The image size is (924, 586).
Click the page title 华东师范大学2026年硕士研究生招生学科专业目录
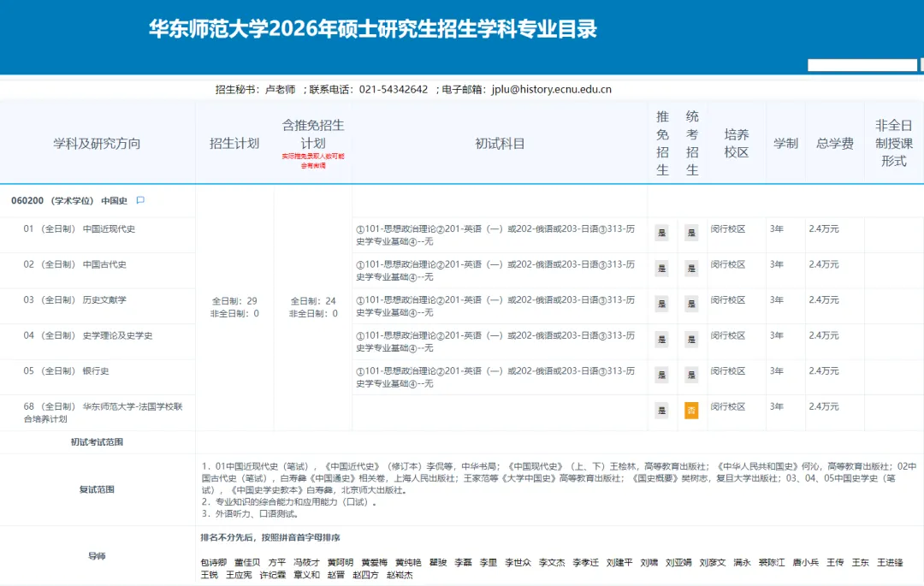pyautogui.click(x=373, y=29)
